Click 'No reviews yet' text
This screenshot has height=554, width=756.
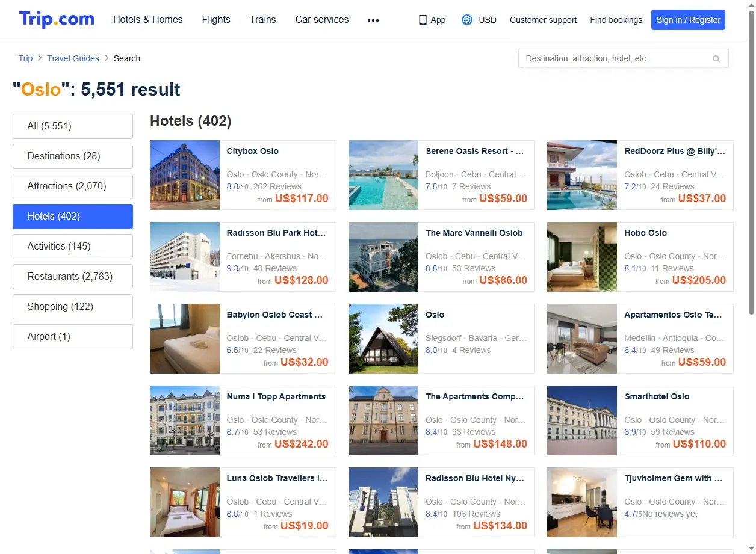[x=670, y=514]
